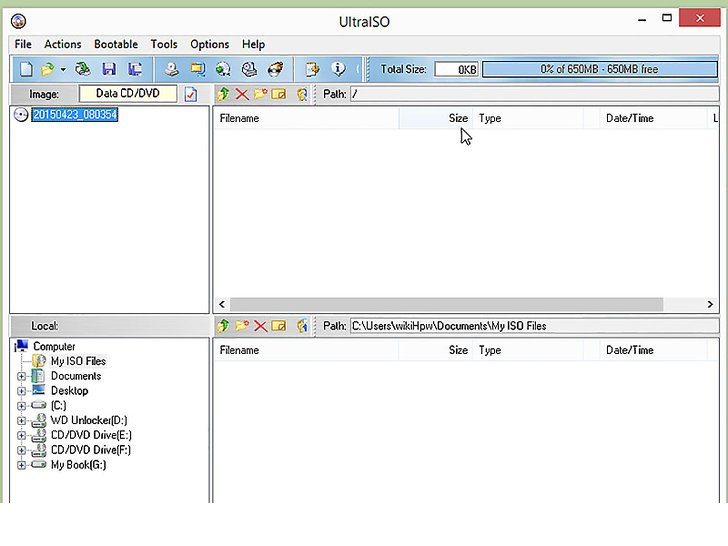Click the image Path field showing /
Image resolution: width=728 pixels, height=546 pixels.
[x=534, y=94]
